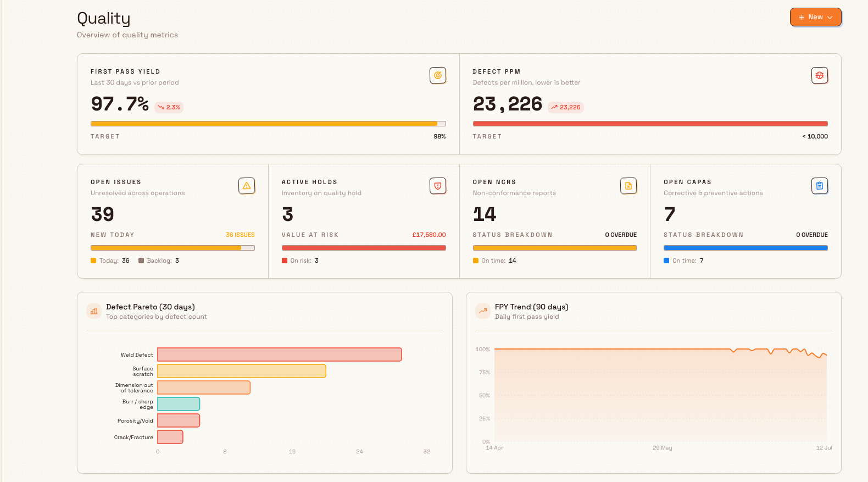The image size is (868, 482).
Task: Click the Weld Defect bar in Pareto chart
Action: pyautogui.click(x=280, y=354)
